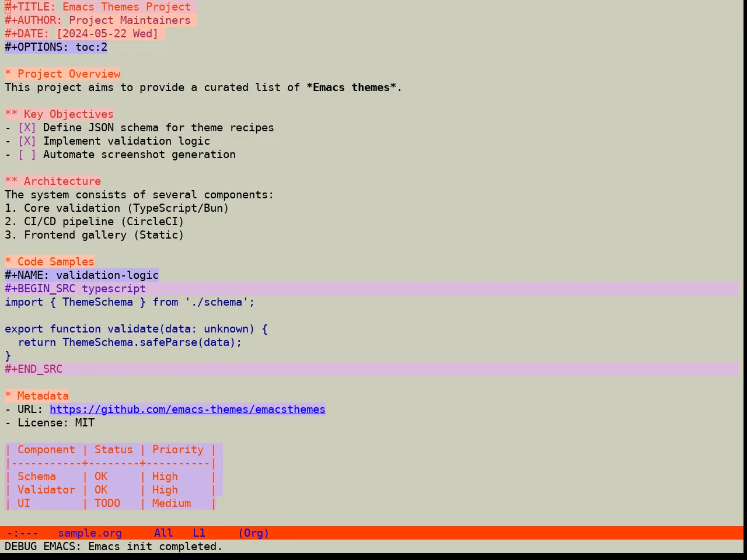Click the Validator cell in the table
Viewport: 747px width, 560px height.
(46, 490)
